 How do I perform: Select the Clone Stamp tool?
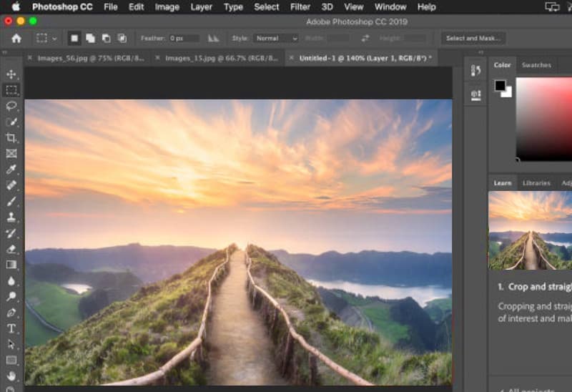pos(11,217)
